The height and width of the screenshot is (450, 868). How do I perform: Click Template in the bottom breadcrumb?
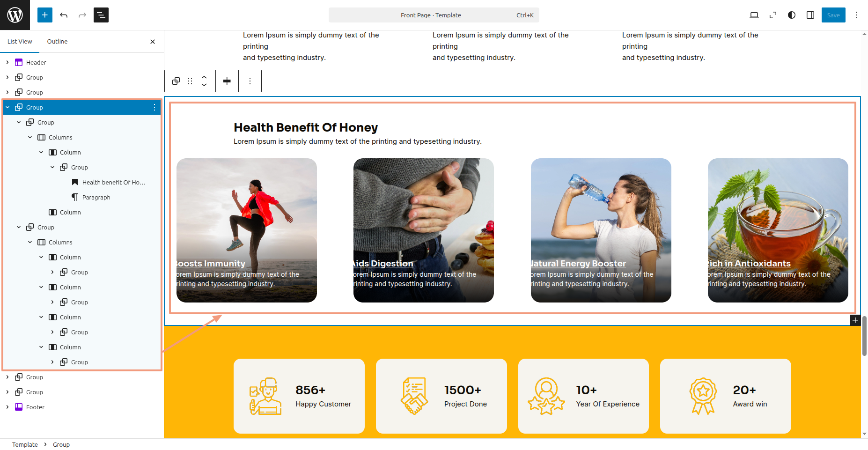(25, 444)
